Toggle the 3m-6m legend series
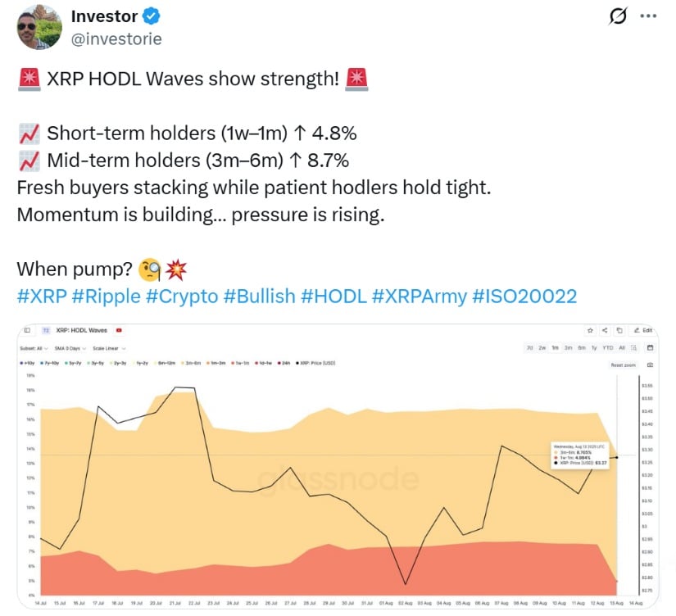676x616 pixels. [191, 363]
